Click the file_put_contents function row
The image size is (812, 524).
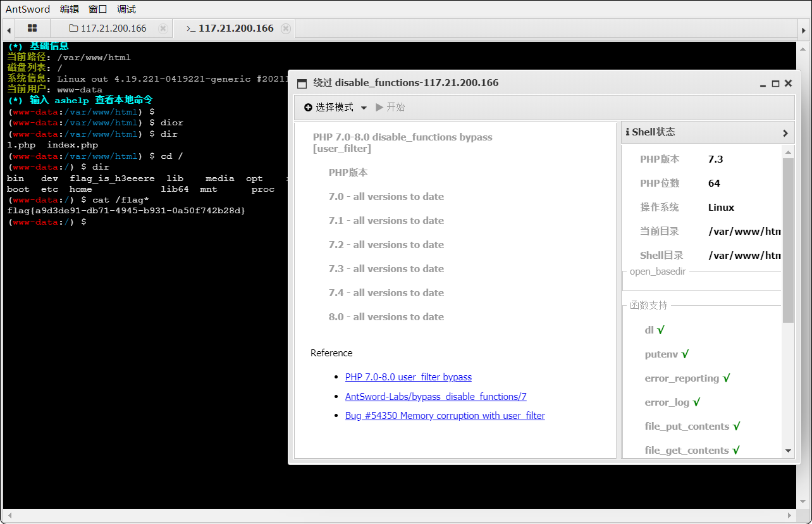(x=692, y=427)
